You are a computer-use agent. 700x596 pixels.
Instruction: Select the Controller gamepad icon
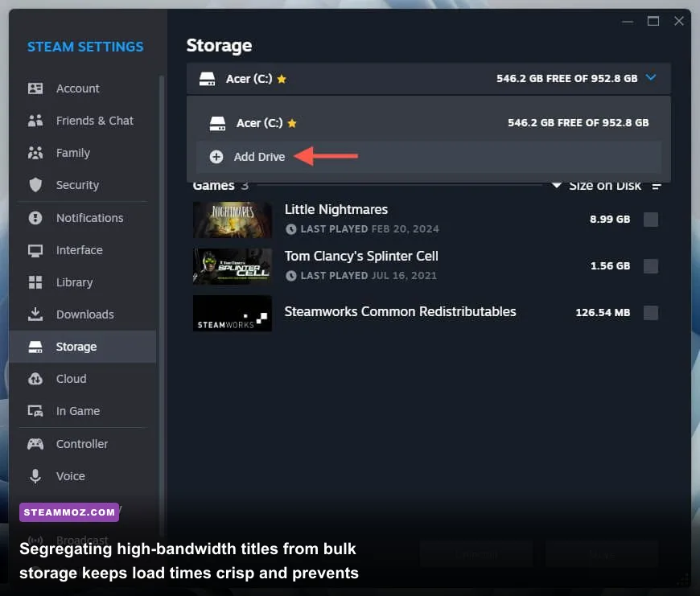tap(35, 444)
